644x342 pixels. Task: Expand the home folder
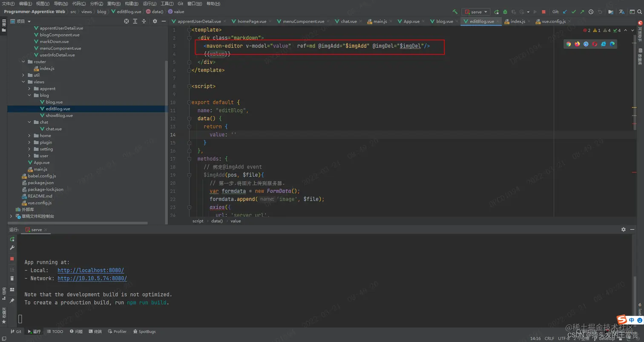[x=30, y=136]
